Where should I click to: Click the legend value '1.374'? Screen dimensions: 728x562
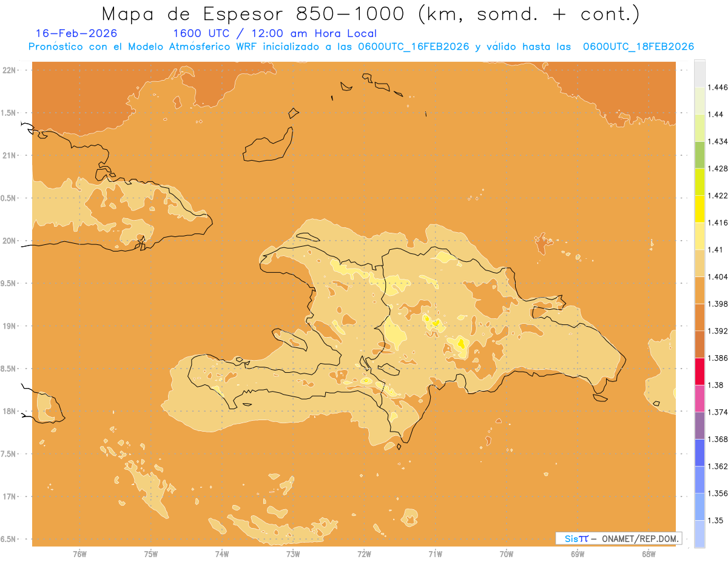[717, 412]
